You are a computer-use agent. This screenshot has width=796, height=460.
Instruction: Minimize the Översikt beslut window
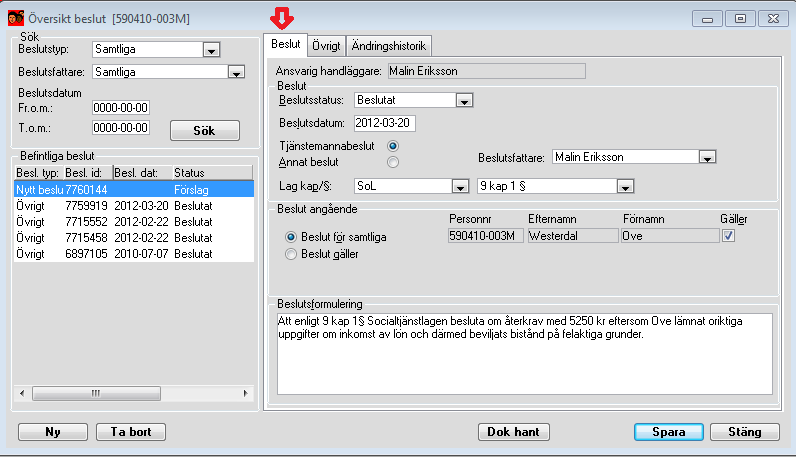[707, 19]
